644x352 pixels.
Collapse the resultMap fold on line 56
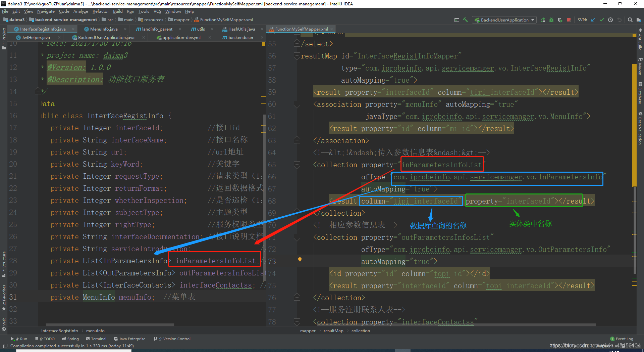point(297,56)
